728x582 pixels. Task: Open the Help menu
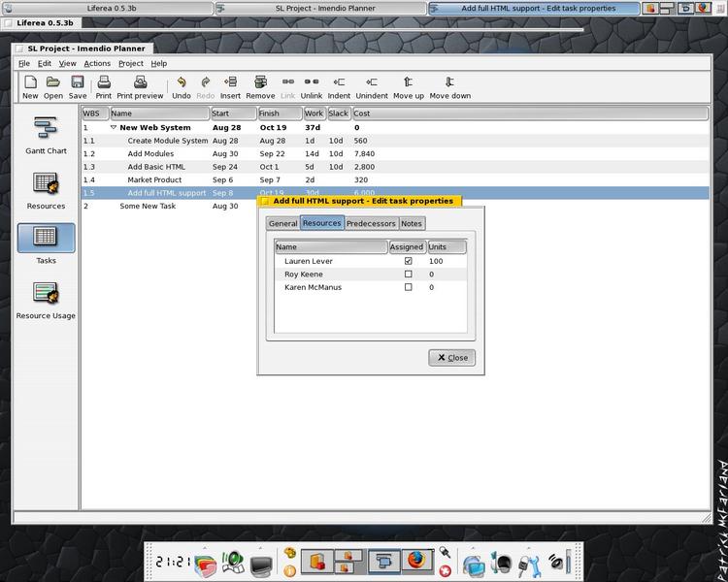(159, 64)
